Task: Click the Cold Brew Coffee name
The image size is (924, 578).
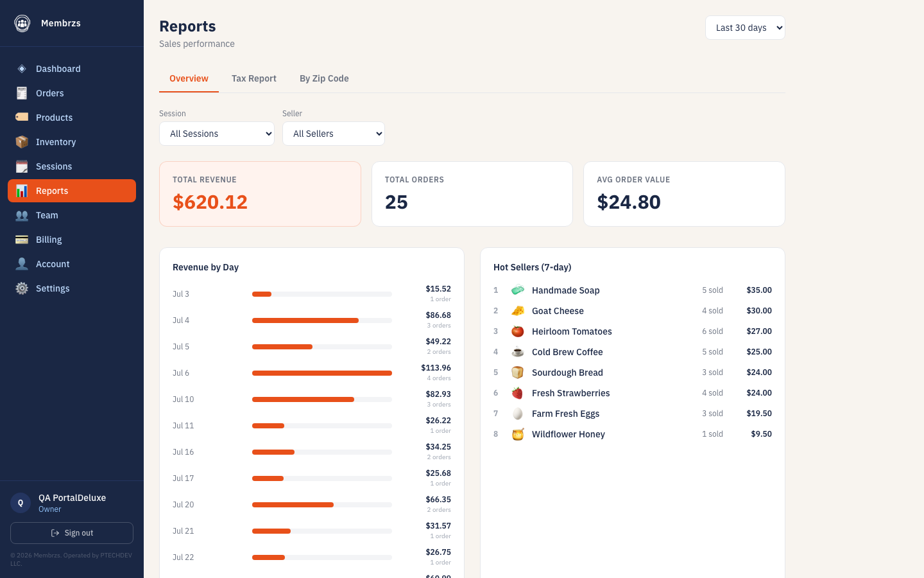Action: point(567,352)
